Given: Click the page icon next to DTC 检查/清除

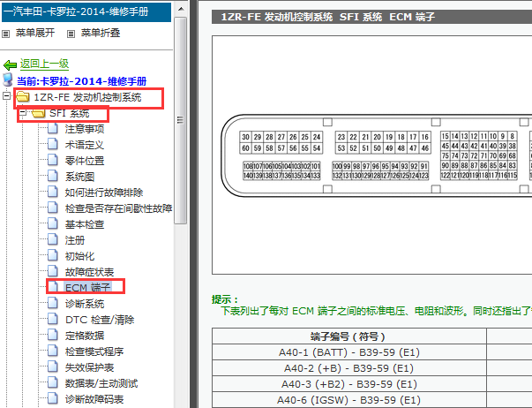Looking at the screenshot, I should click(53, 320).
